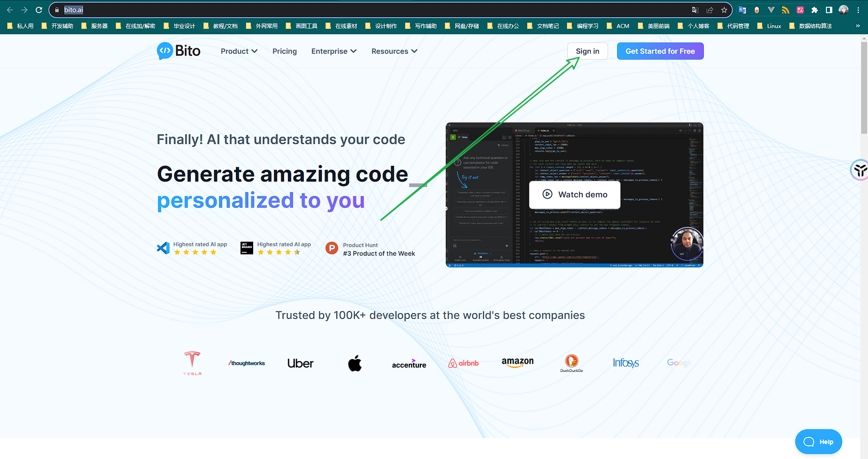Click the gray V-shaped extension icon
The image size is (868, 459).
coord(771,10)
